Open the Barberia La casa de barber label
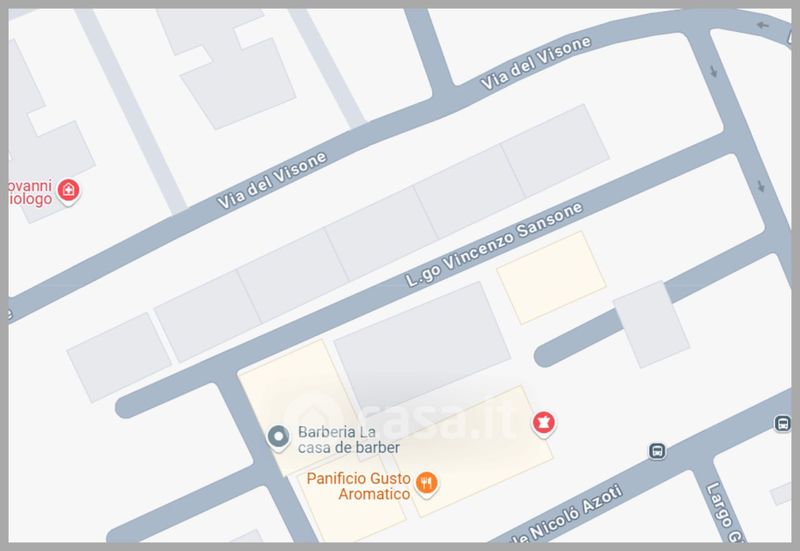This screenshot has width=800, height=551. click(x=348, y=439)
